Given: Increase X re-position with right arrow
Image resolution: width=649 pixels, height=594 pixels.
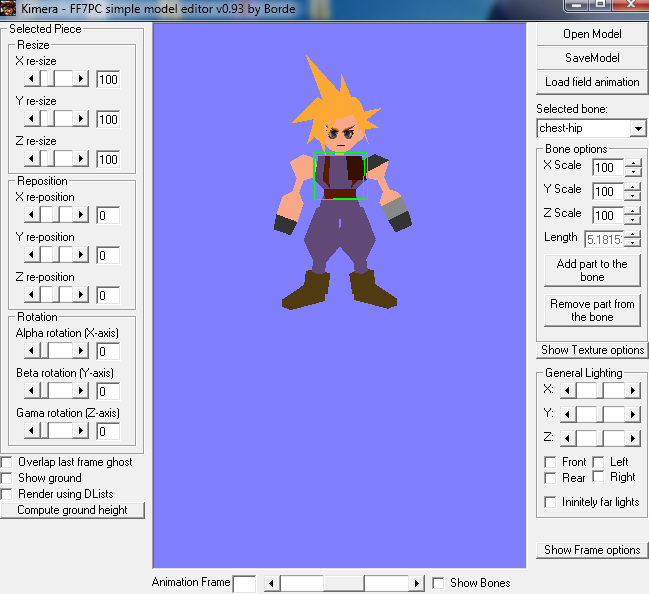Looking at the screenshot, I should (81, 214).
